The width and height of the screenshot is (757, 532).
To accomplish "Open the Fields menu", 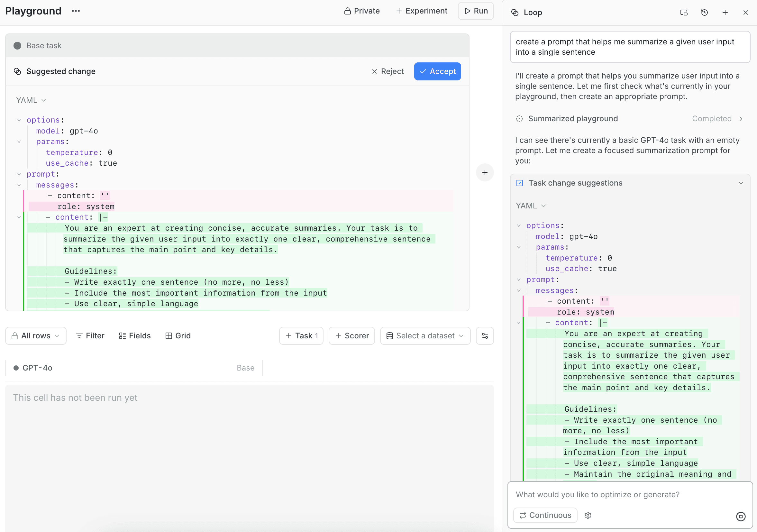I will click(134, 335).
